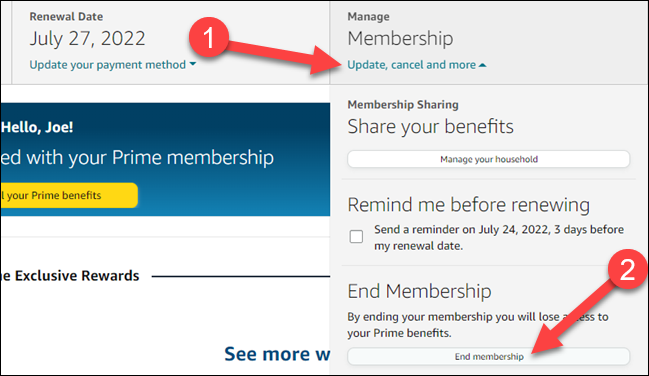Click the red number 1 annotation circle
Viewport: 649px width, 376px height.
pos(209,37)
